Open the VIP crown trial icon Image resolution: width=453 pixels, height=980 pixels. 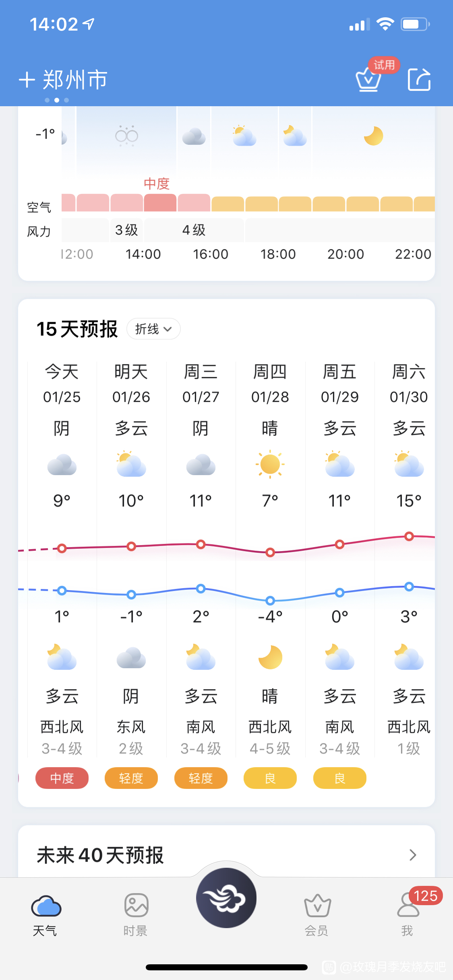pyautogui.click(x=368, y=79)
